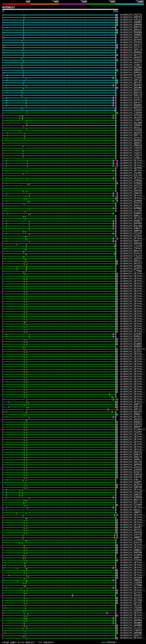Viewport: 146px width, 644px height.
Task: Select hit label UniRef100_C5Z568
Action: tap(131, 130)
